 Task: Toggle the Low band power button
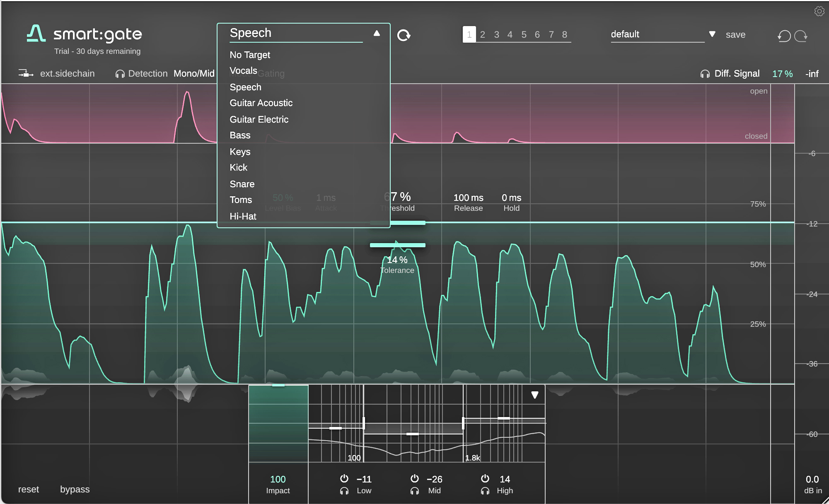point(344,479)
